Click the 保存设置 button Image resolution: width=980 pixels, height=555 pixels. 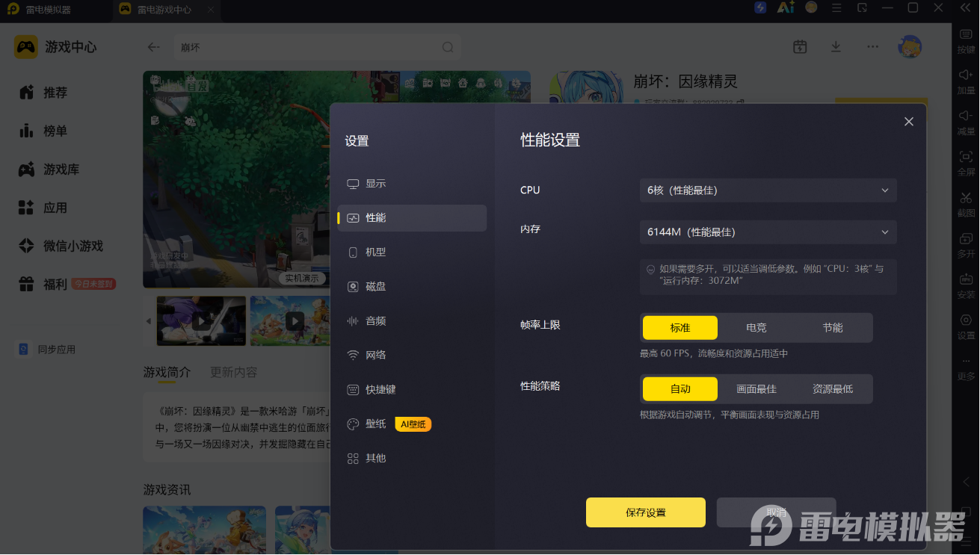(646, 512)
